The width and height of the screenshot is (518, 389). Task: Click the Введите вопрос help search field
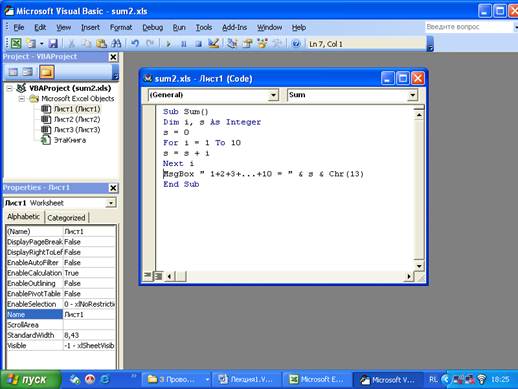[468, 27]
